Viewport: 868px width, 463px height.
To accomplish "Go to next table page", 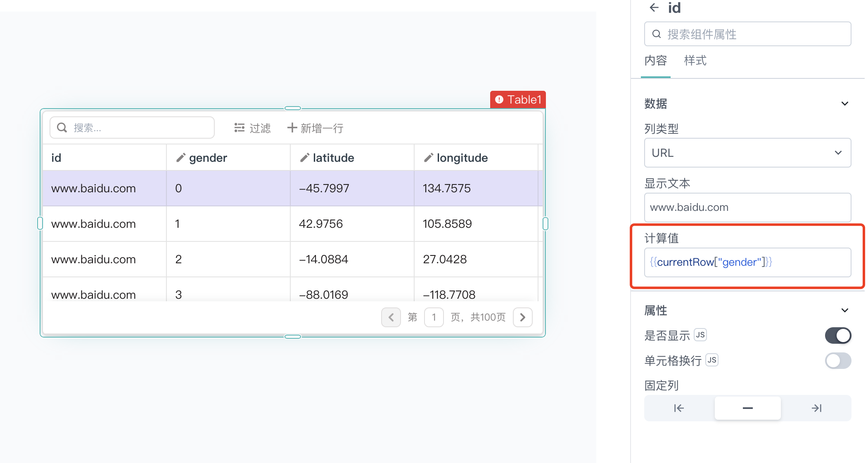I will click(522, 317).
